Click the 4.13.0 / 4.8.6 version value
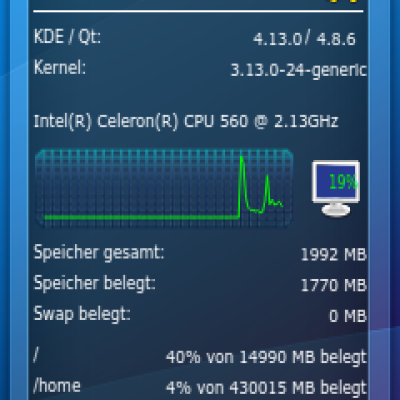 pos(304,38)
